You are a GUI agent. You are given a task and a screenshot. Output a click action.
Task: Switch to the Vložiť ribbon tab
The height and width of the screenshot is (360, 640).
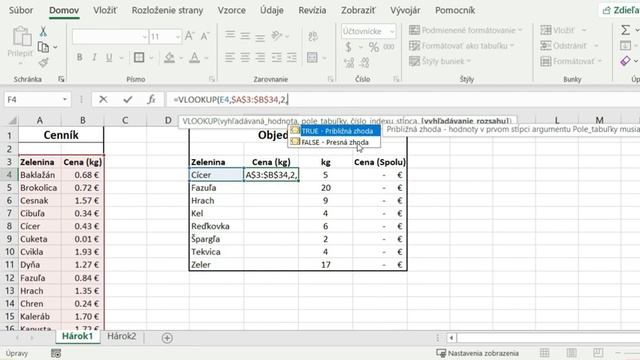104,10
